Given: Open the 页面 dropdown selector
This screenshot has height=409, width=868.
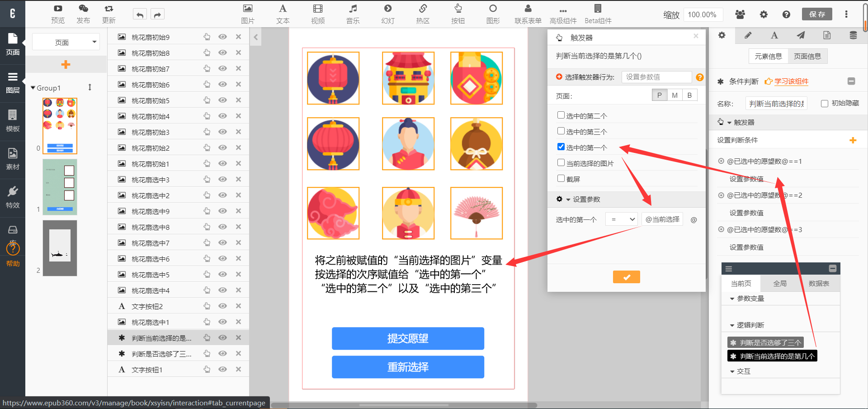Looking at the screenshot, I should [66, 43].
